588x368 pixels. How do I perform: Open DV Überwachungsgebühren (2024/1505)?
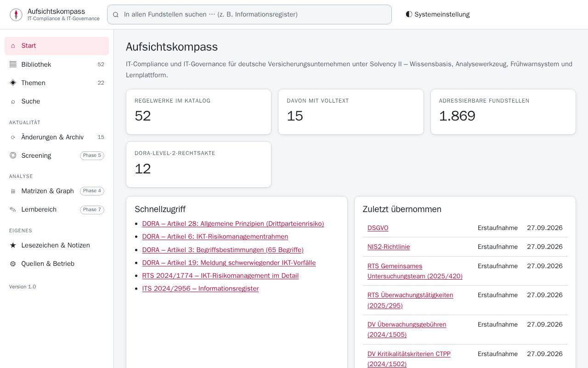click(x=407, y=329)
